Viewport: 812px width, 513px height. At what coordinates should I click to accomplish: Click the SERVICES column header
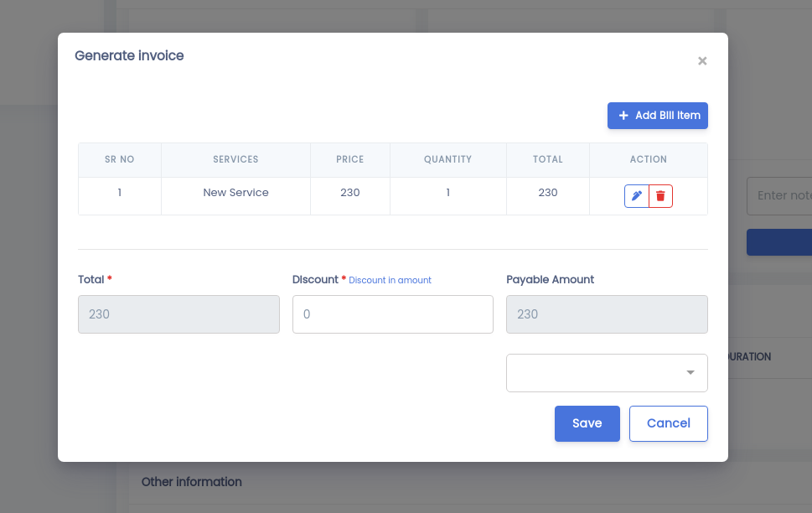point(235,159)
